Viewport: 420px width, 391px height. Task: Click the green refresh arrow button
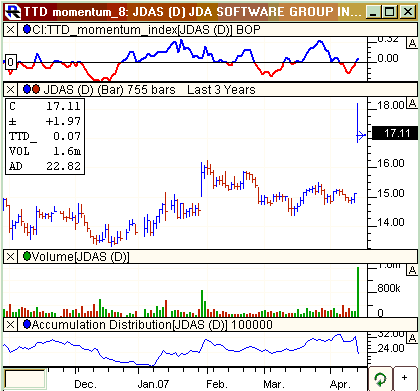[380, 379]
